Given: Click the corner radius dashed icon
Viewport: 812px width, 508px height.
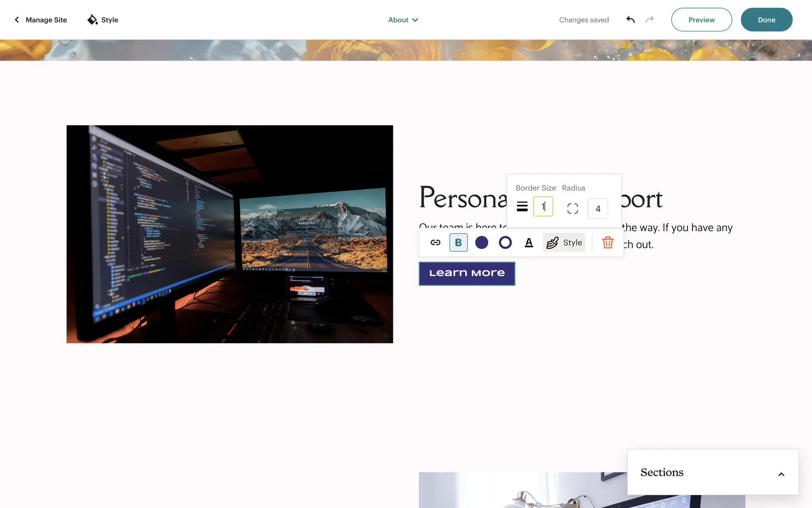Looking at the screenshot, I should (x=573, y=208).
